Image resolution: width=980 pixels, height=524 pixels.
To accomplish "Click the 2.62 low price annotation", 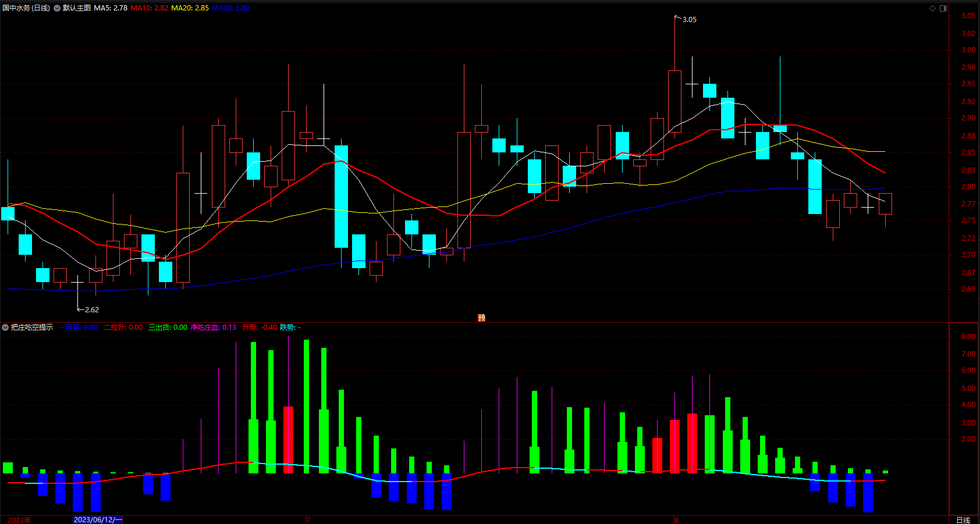I will point(92,310).
